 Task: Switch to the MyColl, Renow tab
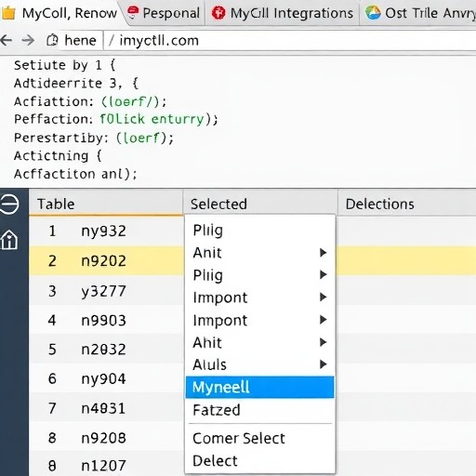(62, 13)
